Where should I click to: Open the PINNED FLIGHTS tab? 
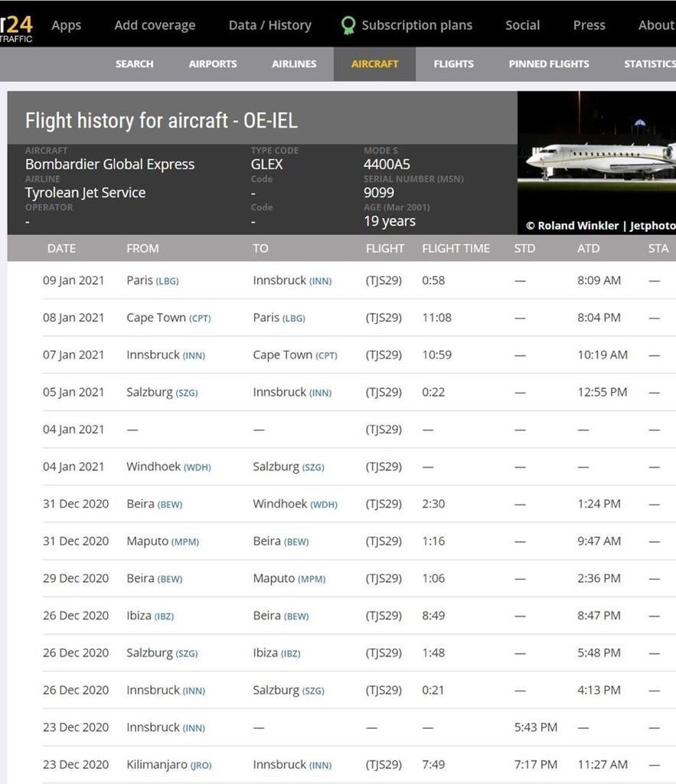(x=548, y=64)
